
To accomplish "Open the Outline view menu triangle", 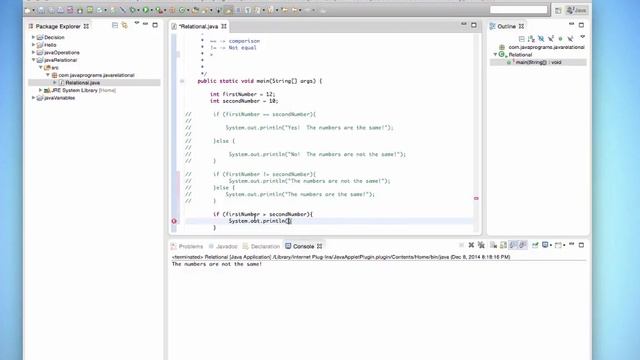I will point(582,37).
